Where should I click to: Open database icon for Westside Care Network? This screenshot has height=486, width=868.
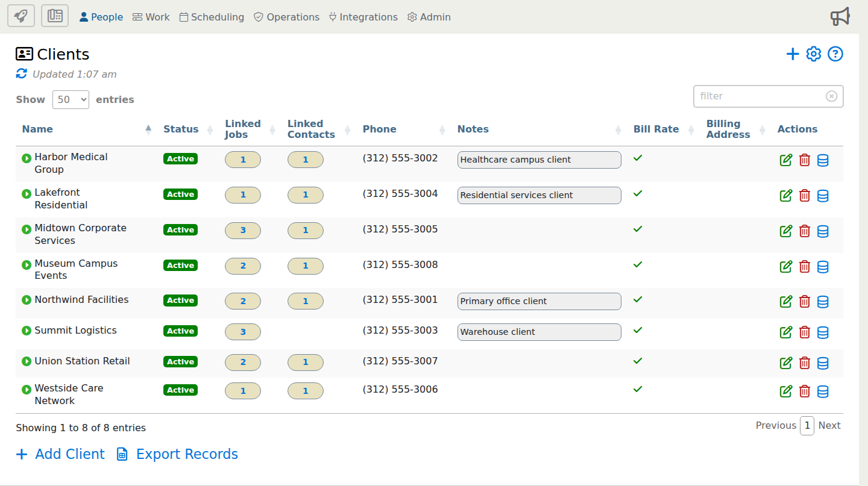coord(823,391)
